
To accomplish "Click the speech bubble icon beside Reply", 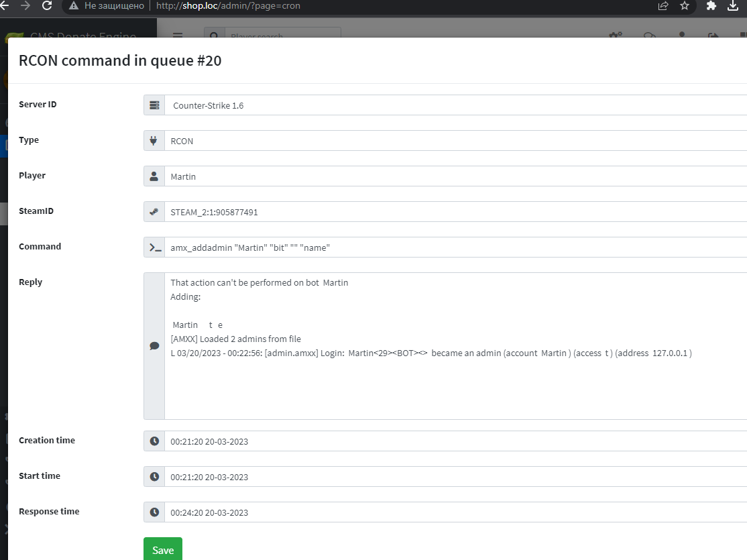I will [x=154, y=346].
